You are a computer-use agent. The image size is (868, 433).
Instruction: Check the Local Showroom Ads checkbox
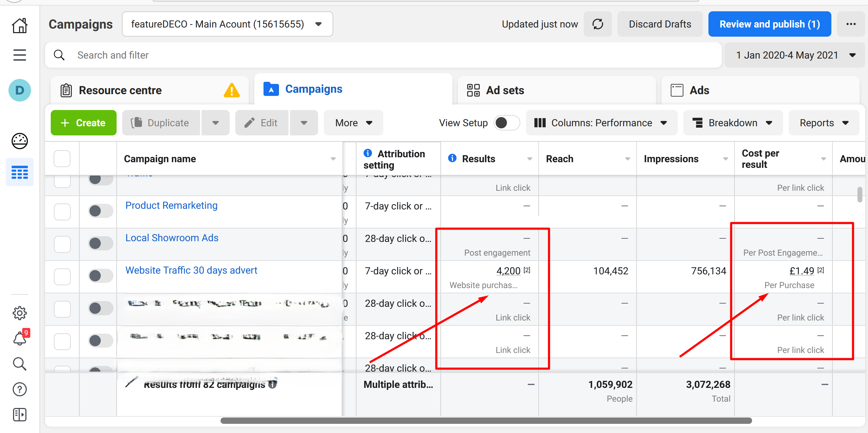coord(62,244)
